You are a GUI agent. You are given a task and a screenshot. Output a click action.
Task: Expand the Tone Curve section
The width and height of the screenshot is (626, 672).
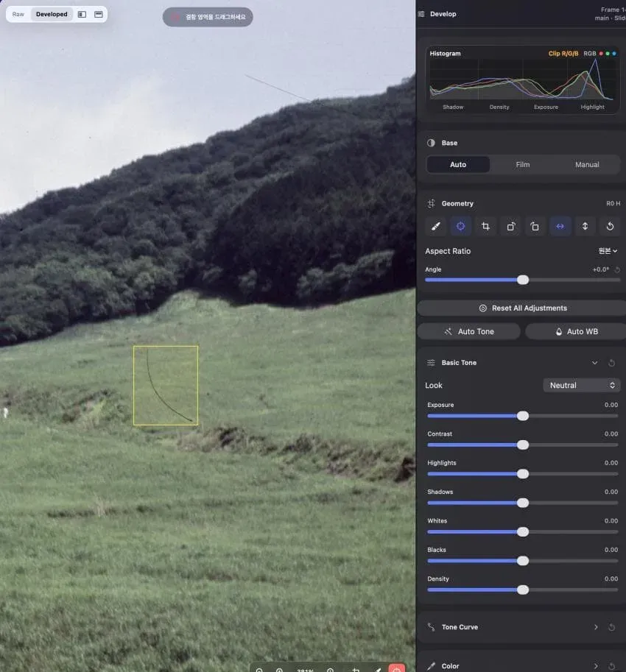pos(596,627)
